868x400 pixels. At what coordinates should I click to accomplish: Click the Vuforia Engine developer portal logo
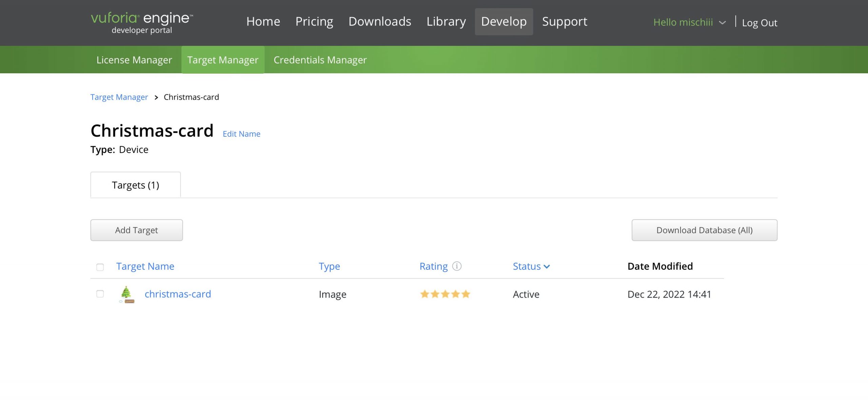tap(142, 23)
